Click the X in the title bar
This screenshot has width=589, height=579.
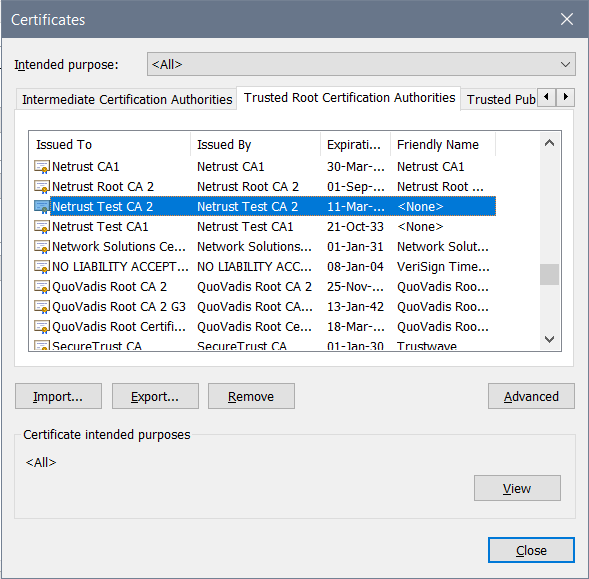pyautogui.click(x=566, y=19)
